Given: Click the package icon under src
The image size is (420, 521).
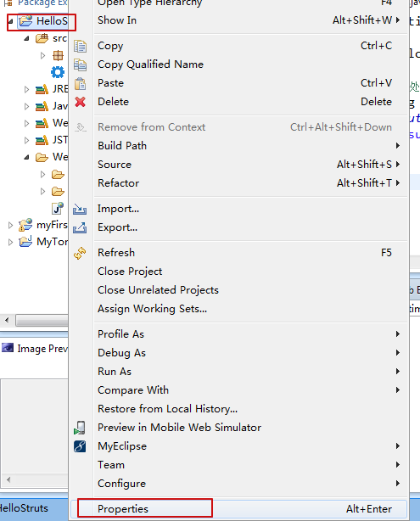Looking at the screenshot, I should (x=59, y=55).
